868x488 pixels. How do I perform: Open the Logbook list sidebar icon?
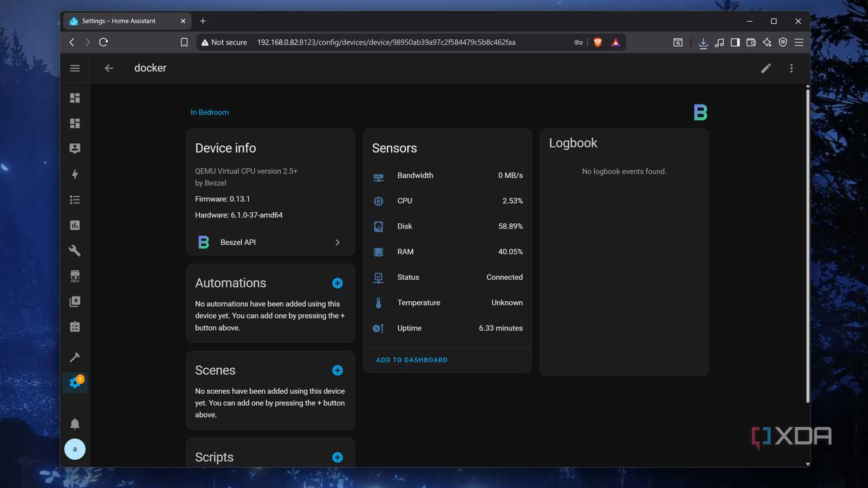tap(75, 199)
